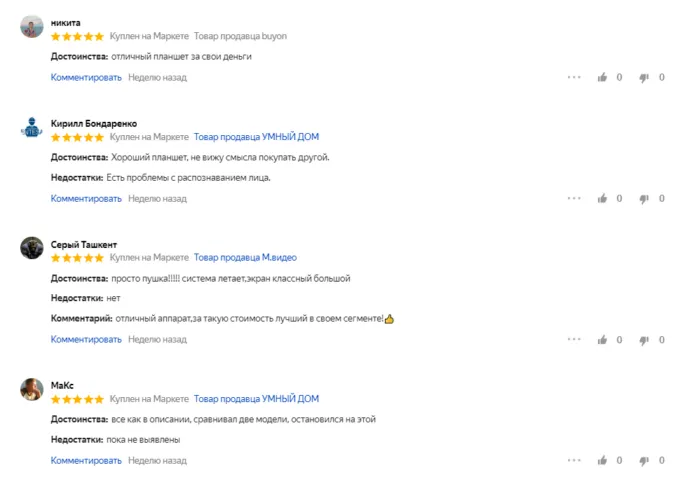Dislike никита's review with thumbs down
This screenshot has width=680, height=484.
pyautogui.click(x=644, y=77)
